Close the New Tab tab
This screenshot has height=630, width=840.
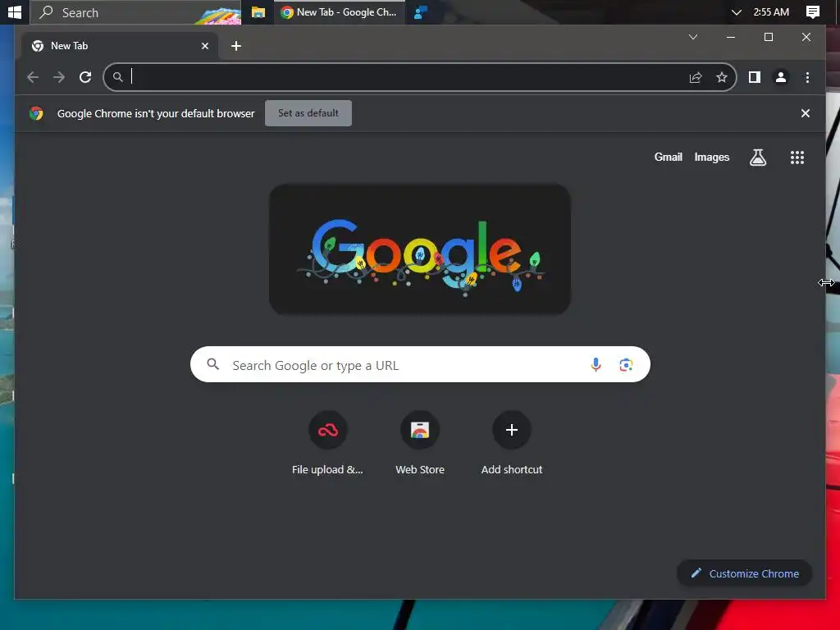(204, 46)
